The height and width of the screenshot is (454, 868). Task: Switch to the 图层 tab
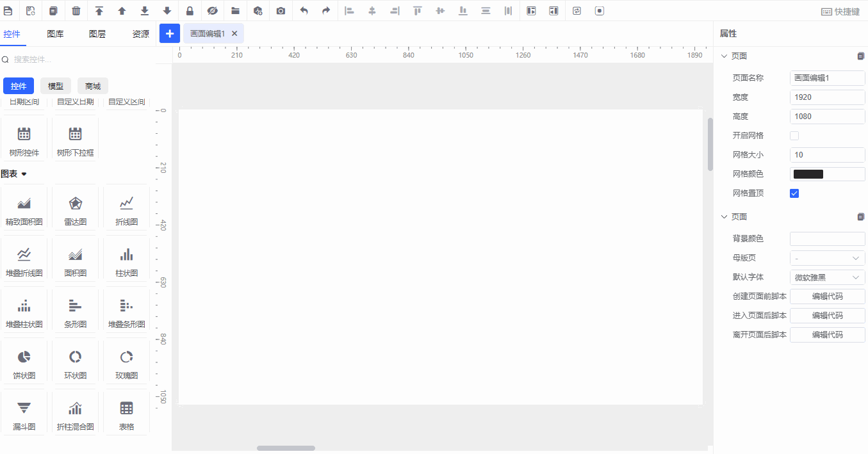(97, 34)
